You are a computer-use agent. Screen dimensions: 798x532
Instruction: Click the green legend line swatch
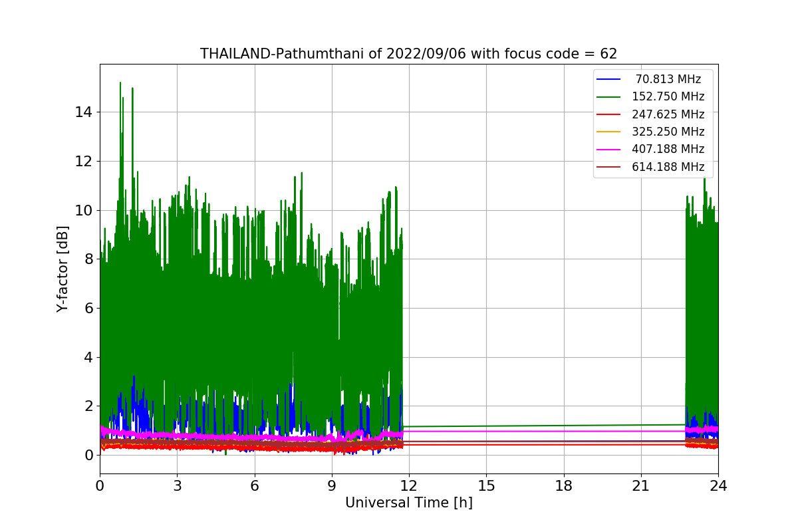tap(608, 96)
